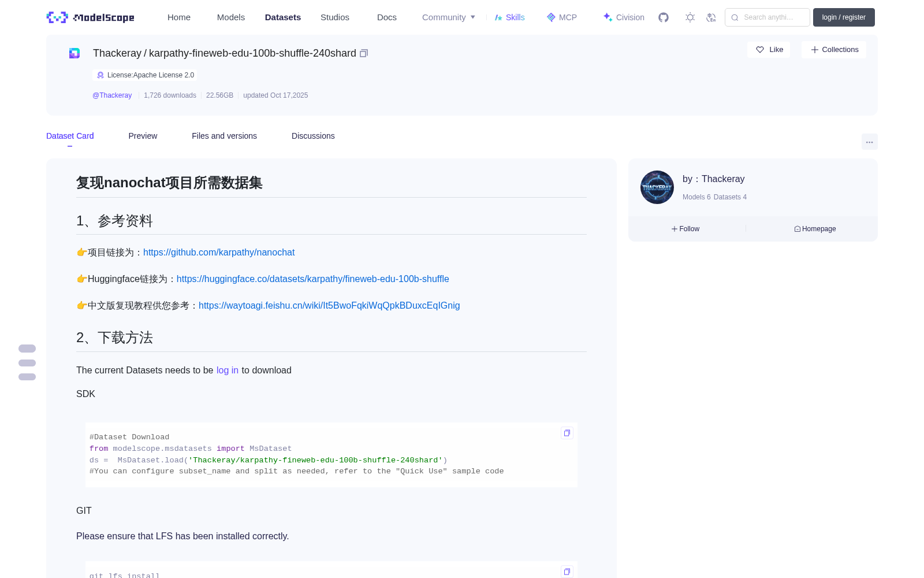Click the Thackeray owner name in title
924x578 pixels.
(117, 53)
